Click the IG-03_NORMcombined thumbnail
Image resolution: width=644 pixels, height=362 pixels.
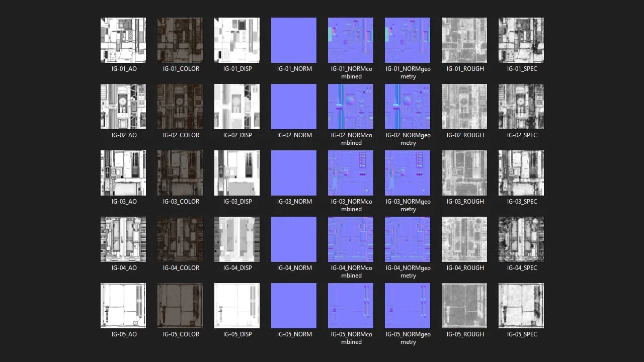coord(351,173)
